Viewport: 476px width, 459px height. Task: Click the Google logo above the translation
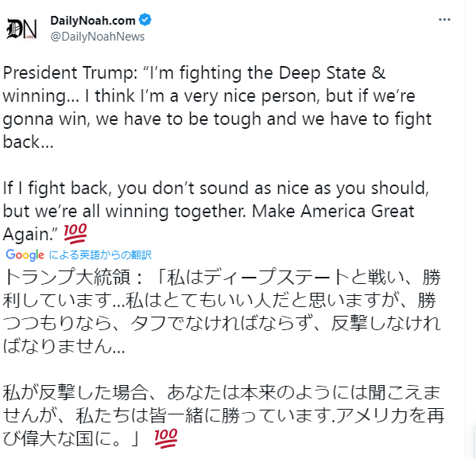[x=25, y=255]
